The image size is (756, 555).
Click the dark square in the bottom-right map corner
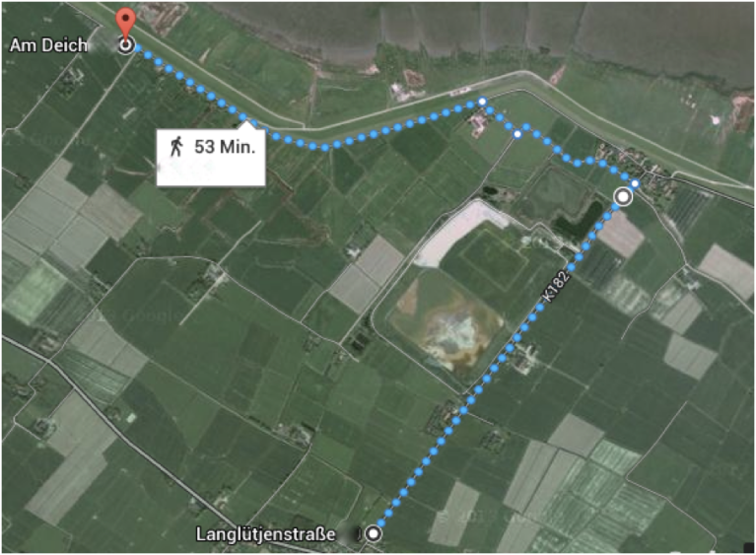tap(749, 547)
